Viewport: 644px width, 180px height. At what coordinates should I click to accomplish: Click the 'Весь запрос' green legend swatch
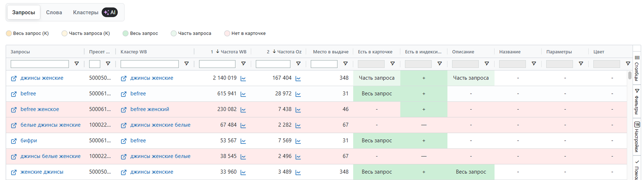tap(126, 33)
